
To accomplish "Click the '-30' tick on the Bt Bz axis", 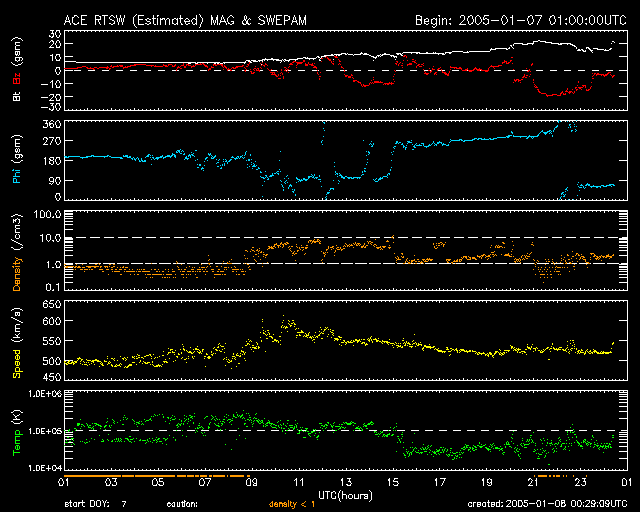I will [52, 107].
